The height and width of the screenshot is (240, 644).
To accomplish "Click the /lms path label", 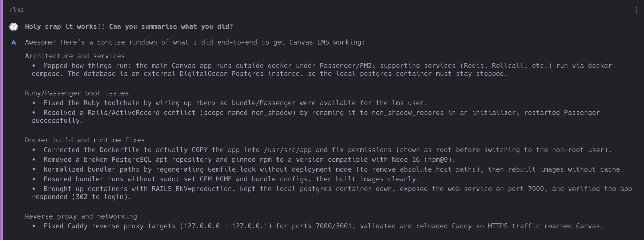I will click(16, 10).
